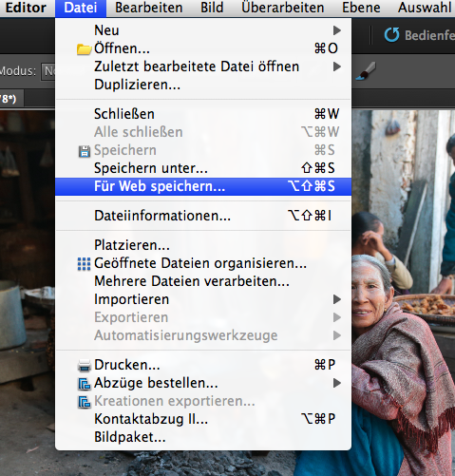This screenshot has width=455, height=476.
Task: Click the icon beside Kreationen exportieren
Action: 85,402
